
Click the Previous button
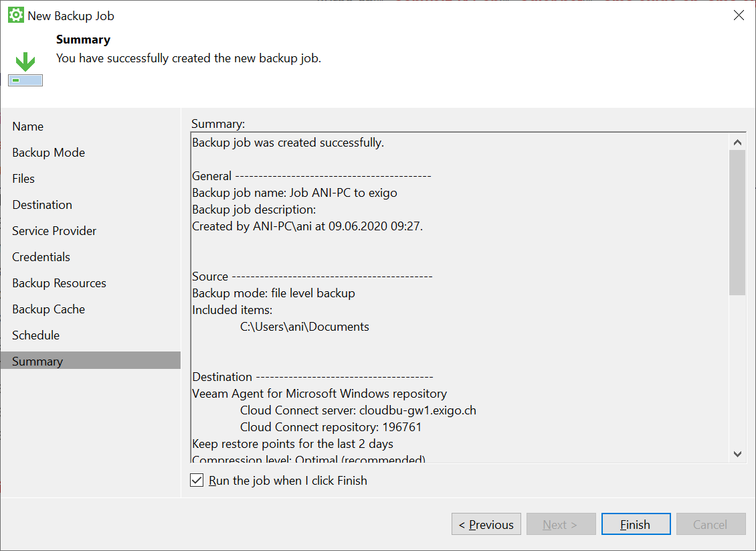click(x=486, y=524)
